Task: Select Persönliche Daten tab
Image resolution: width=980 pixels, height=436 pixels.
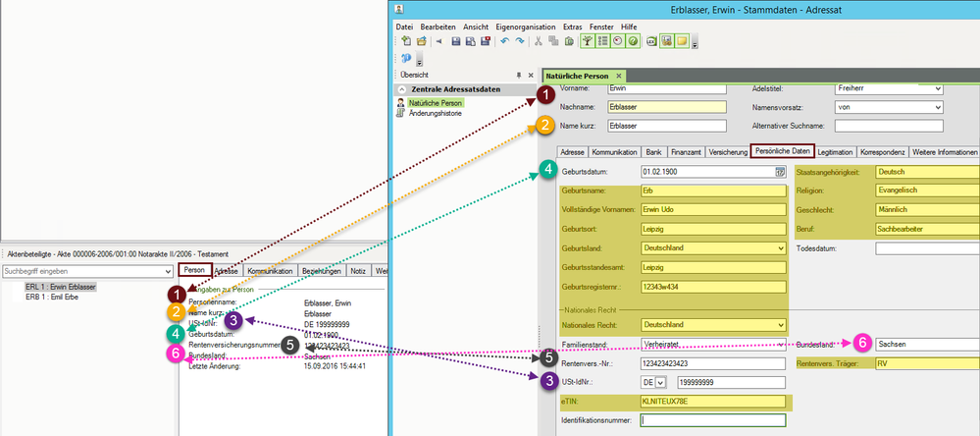Action: click(782, 151)
